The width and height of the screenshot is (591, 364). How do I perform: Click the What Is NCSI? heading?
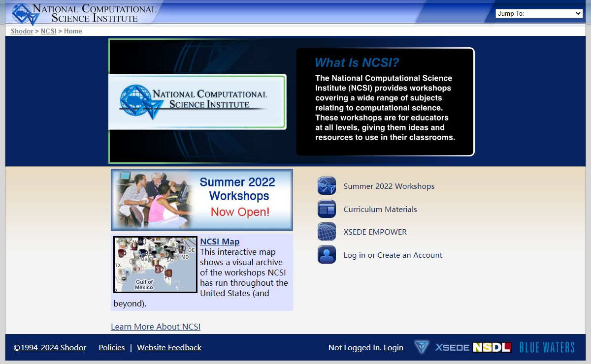click(x=357, y=62)
